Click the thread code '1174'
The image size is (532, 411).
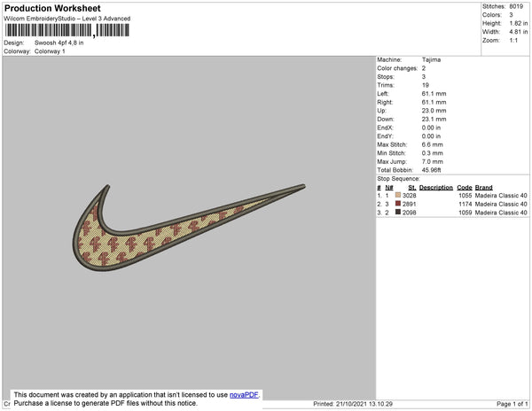click(465, 204)
